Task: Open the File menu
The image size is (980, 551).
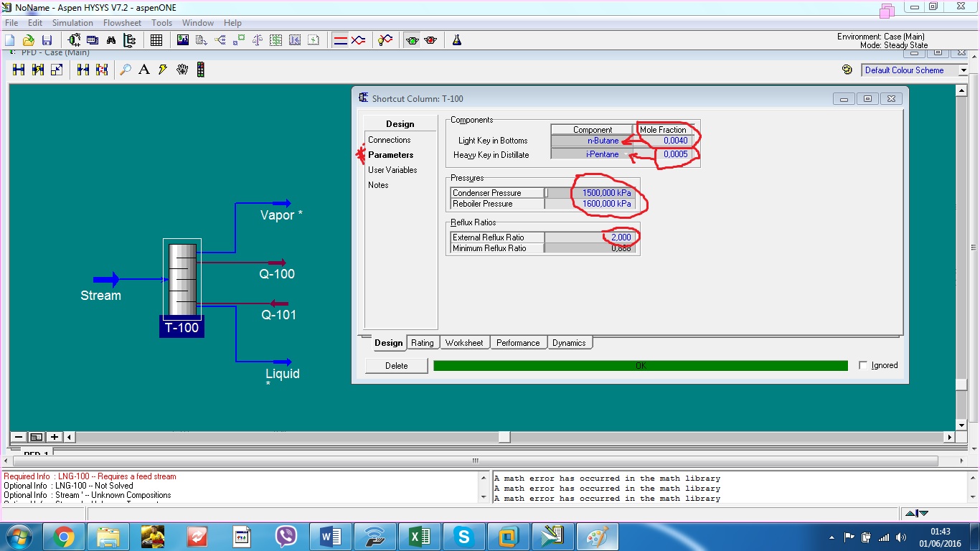Action: [x=11, y=23]
